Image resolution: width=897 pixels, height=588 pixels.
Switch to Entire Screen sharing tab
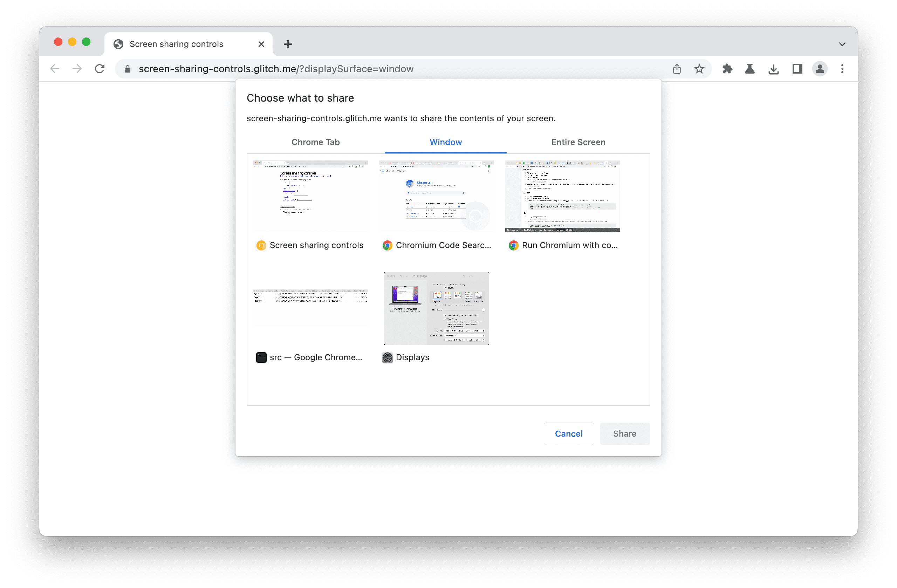[577, 141]
